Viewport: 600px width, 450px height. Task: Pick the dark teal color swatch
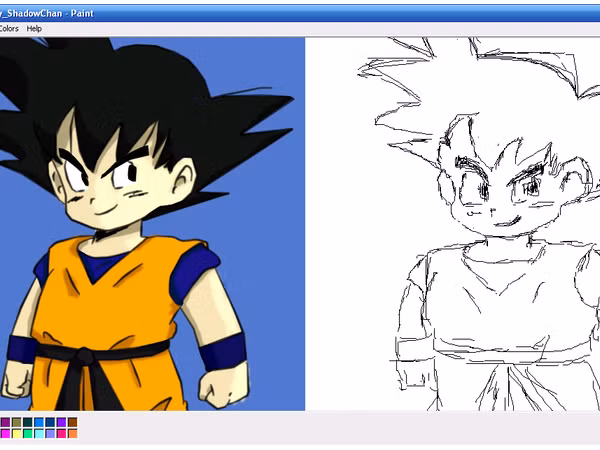[28, 422]
